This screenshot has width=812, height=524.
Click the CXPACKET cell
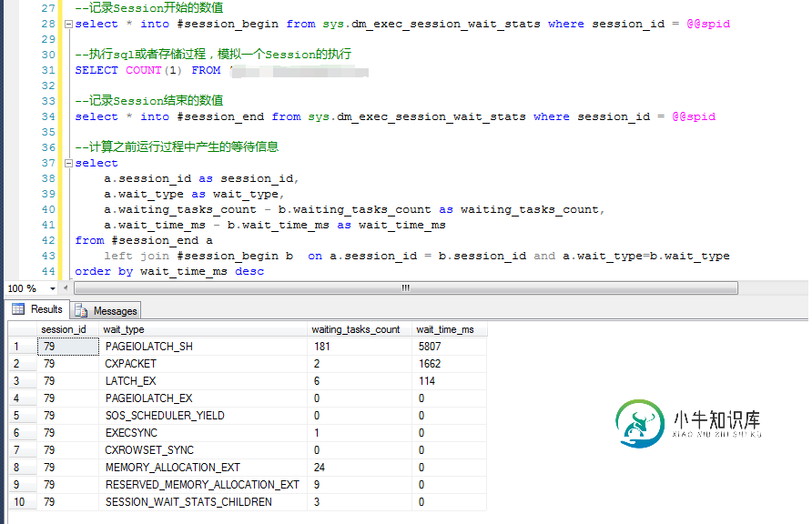(x=203, y=364)
